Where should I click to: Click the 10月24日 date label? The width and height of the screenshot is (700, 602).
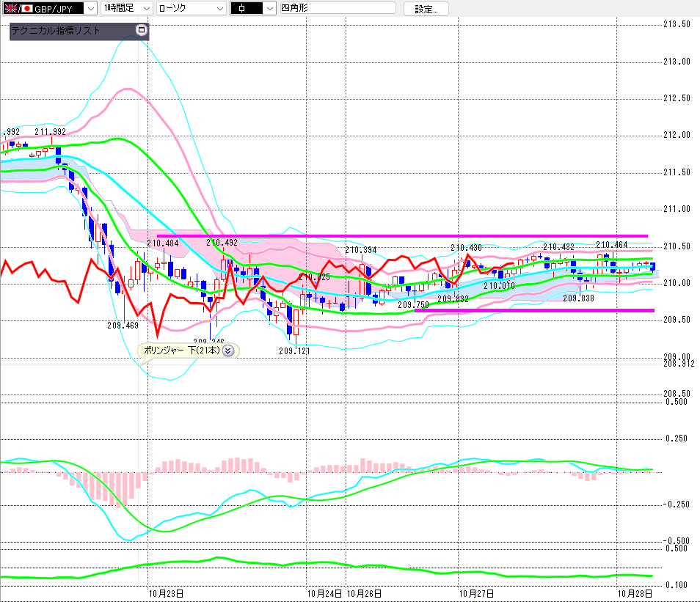(324, 593)
